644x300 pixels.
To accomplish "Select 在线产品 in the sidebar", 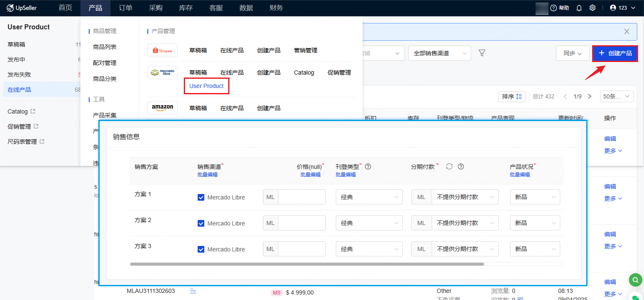I will tap(42, 90).
